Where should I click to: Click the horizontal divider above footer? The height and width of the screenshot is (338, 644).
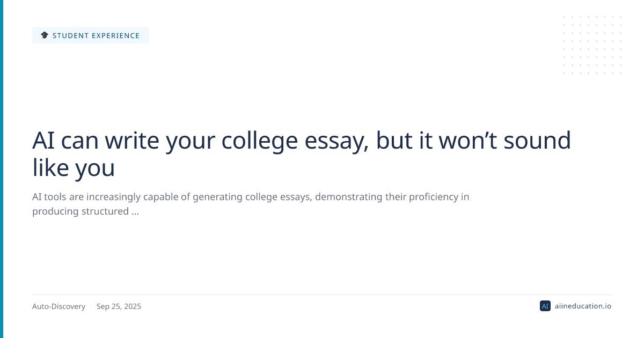[321, 295]
